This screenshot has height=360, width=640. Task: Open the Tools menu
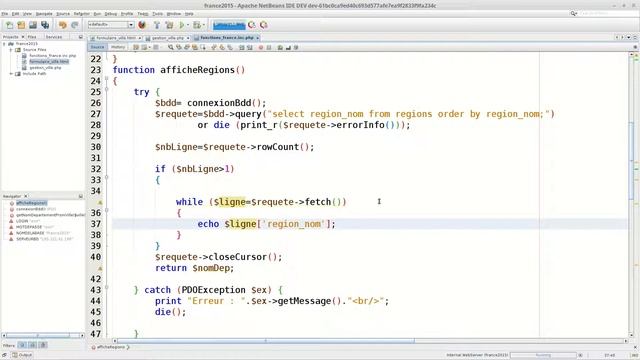tap(158, 13)
